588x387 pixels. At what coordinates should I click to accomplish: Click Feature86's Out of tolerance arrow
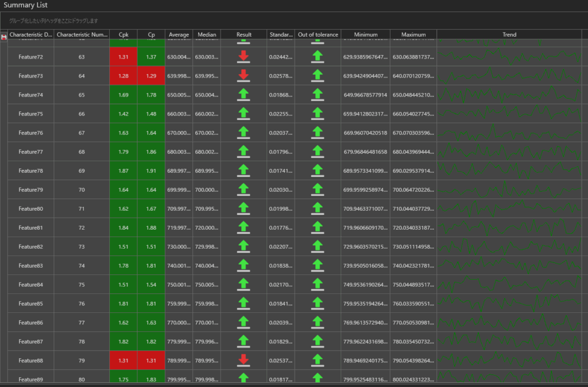coord(318,322)
